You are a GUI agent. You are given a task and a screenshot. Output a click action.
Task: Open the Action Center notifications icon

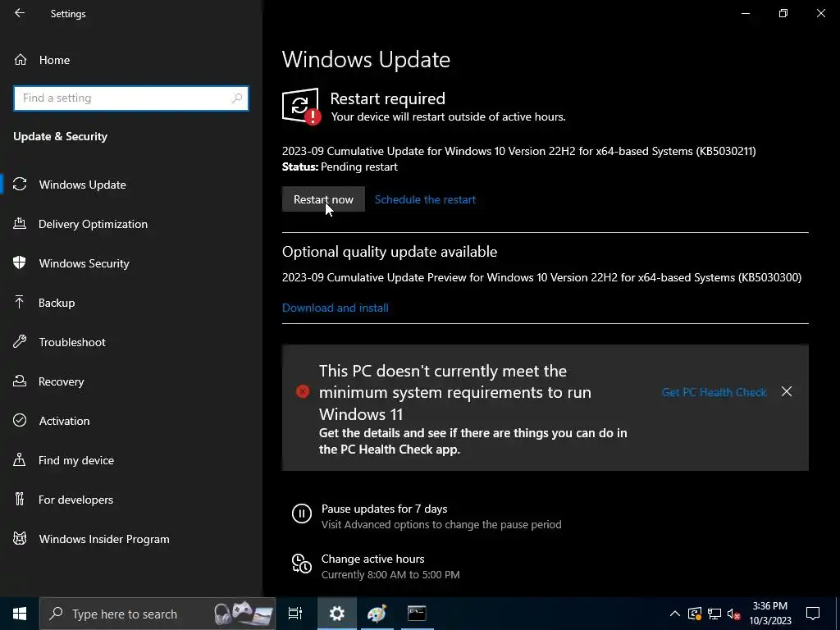[813, 614]
